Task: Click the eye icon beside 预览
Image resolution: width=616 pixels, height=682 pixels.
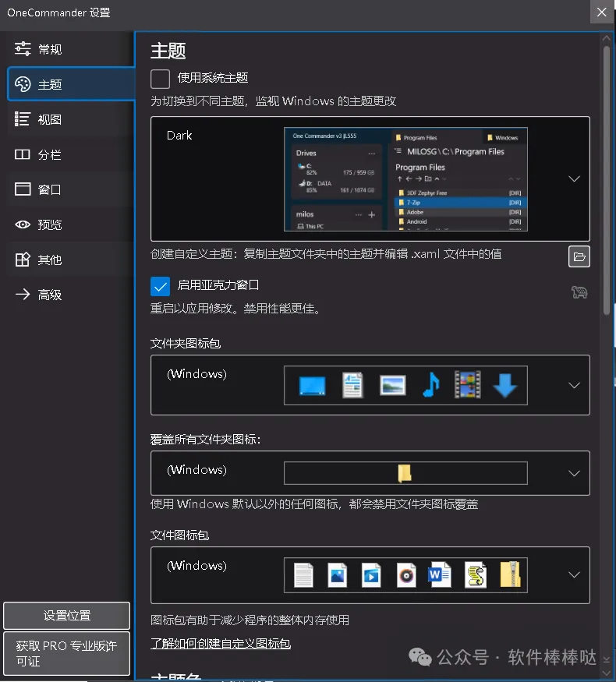Action: 23,224
